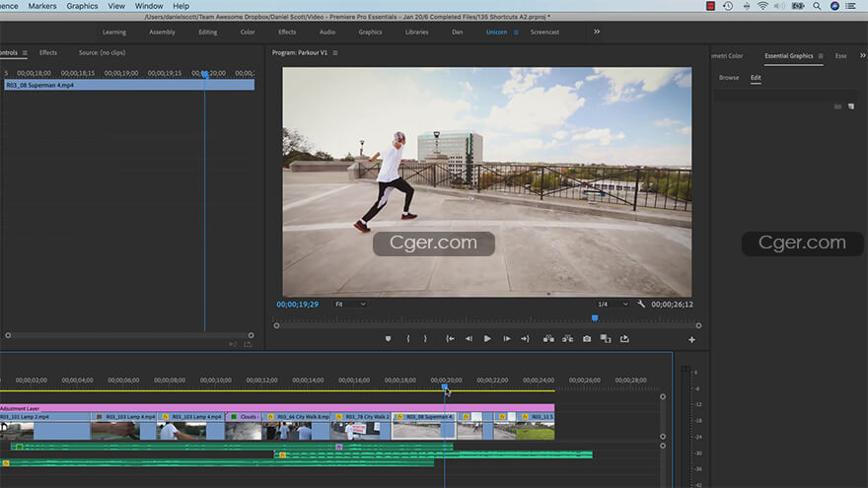The image size is (868, 488).
Task: Open Program monitor settings wrench
Action: (x=641, y=304)
